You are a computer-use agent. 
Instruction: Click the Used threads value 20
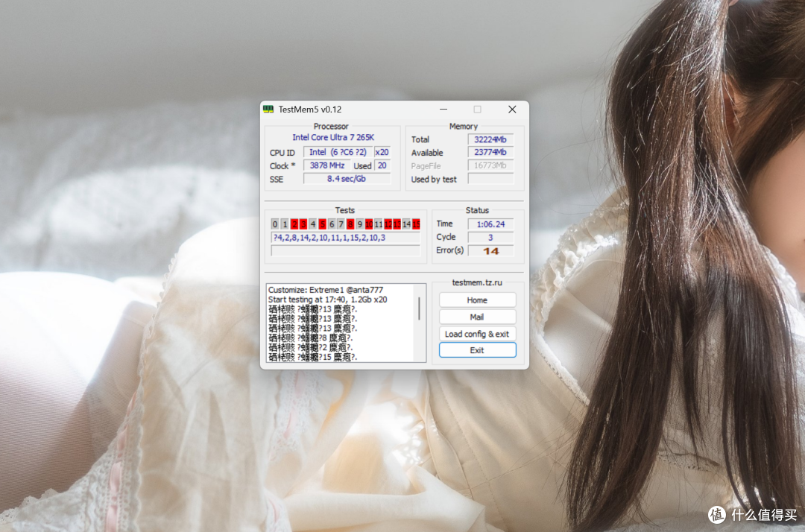click(382, 165)
